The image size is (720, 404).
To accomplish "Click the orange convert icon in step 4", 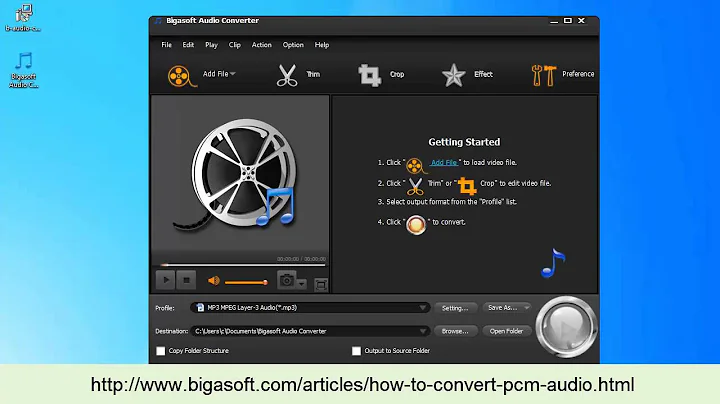I will 416,225.
